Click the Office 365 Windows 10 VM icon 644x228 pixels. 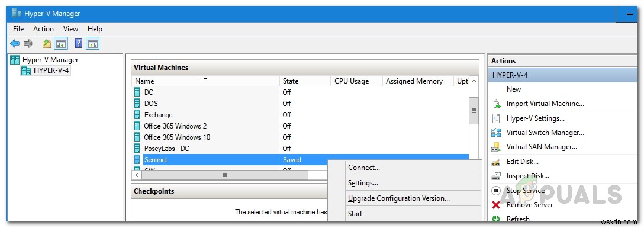point(137,137)
